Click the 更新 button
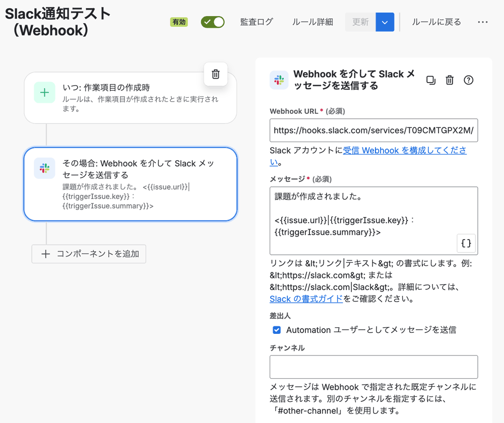 [360, 22]
